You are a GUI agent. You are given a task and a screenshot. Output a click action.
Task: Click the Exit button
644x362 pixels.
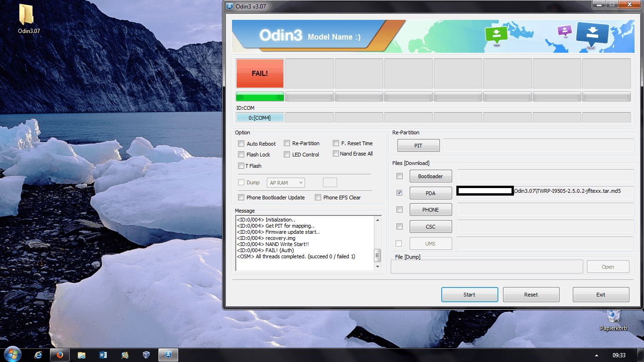pos(601,295)
